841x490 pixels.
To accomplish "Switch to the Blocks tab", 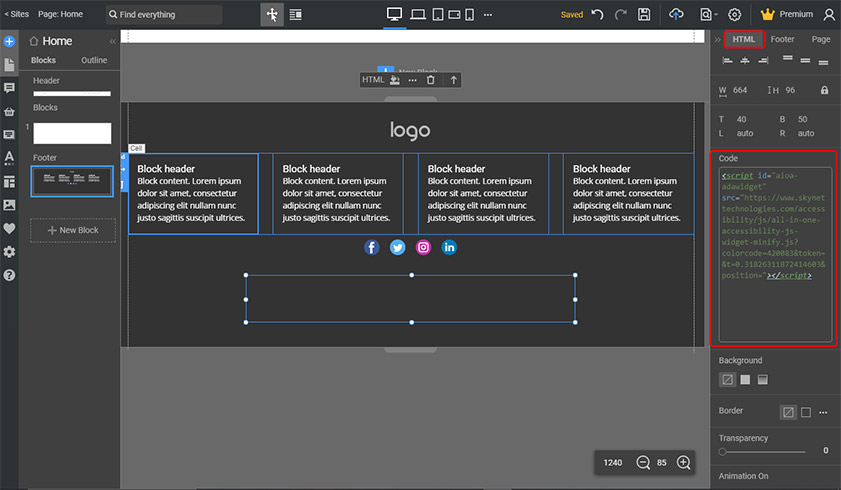I will tap(43, 60).
